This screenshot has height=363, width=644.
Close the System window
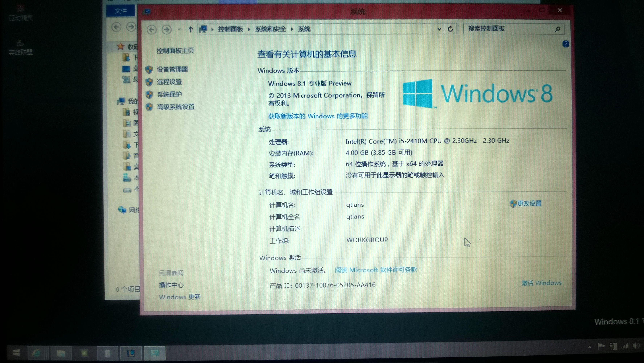coord(560,10)
